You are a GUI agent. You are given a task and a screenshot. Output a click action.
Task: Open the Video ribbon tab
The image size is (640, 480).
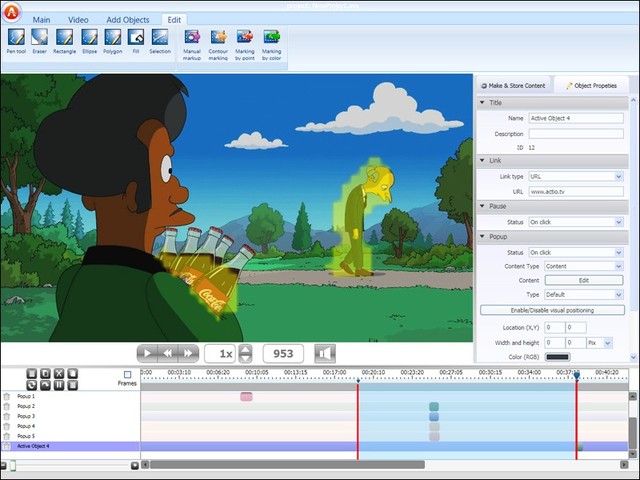click(78, 20)
